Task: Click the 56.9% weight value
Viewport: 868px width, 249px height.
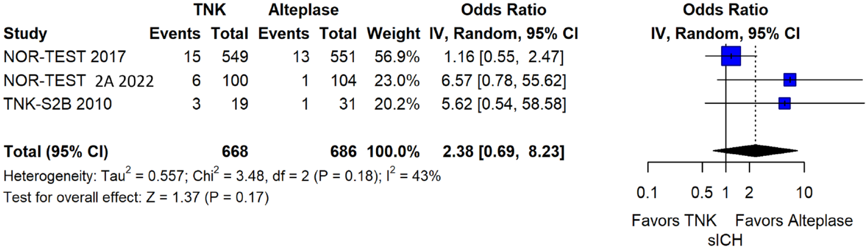Action: pyautogui.click(x=397, y=57)
